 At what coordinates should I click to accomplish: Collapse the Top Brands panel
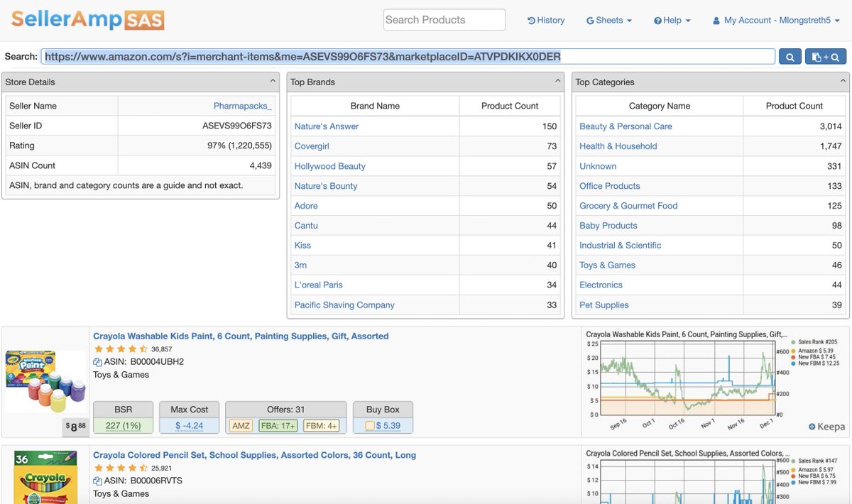point(559,82)
